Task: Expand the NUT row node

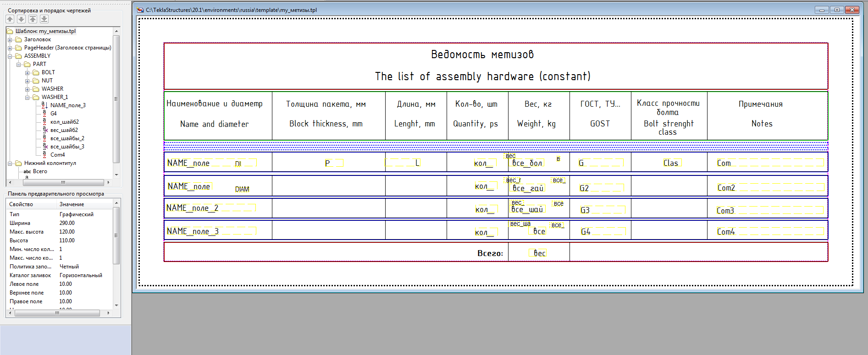Action: click(28, 81)
